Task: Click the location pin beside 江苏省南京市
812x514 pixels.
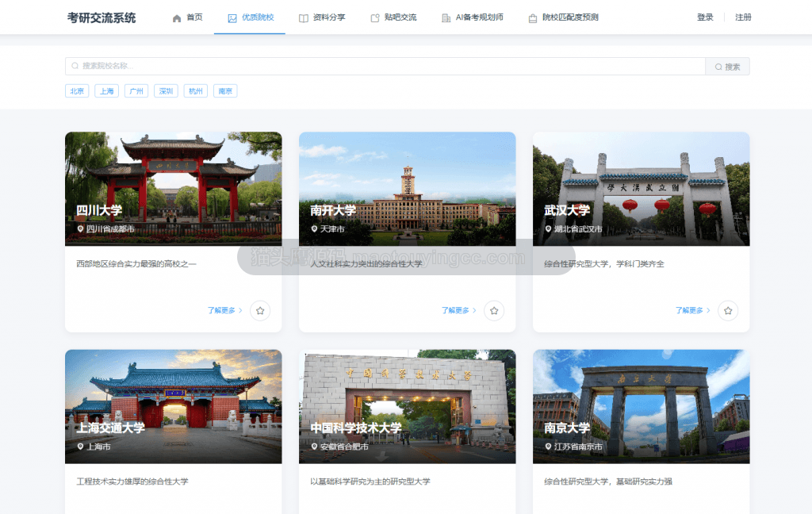Action: 549,446
